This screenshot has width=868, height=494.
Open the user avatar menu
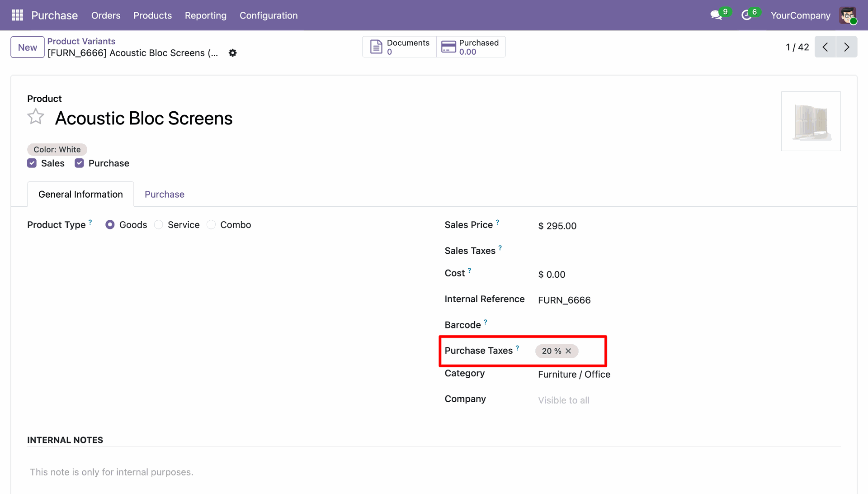[848, 15]
